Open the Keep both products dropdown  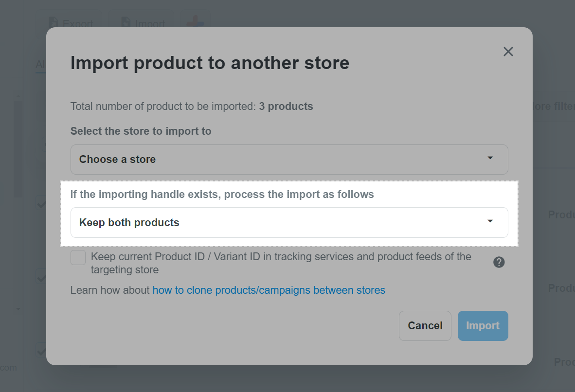click(289, 223)
